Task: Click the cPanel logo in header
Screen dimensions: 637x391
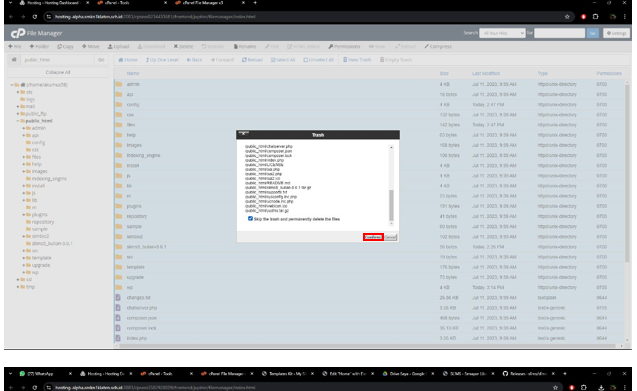Action: click(18, 33)
